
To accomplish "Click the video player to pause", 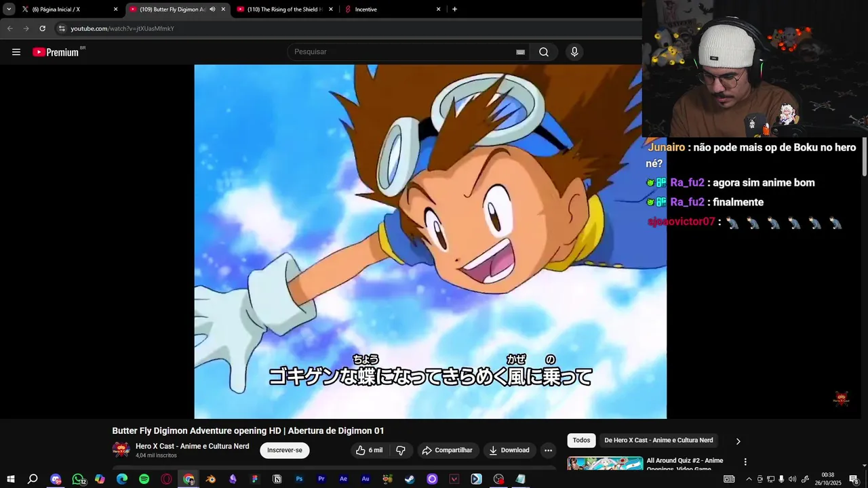I will click(x=430, y=241).
